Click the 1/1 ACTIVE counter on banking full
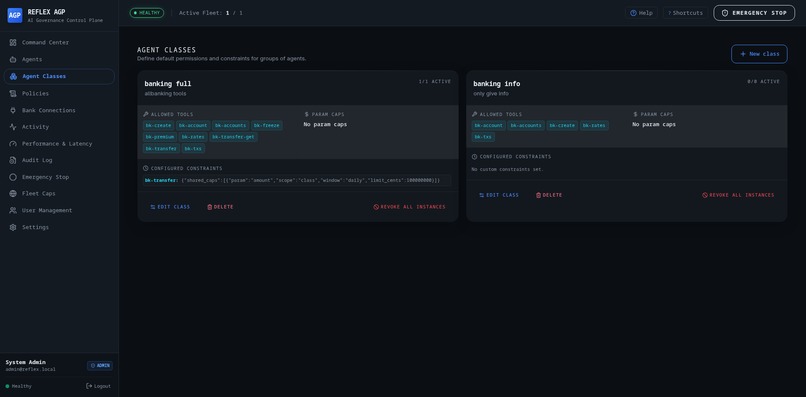The image size is (806, 397). pyautogui.click(x=435, y=82)
